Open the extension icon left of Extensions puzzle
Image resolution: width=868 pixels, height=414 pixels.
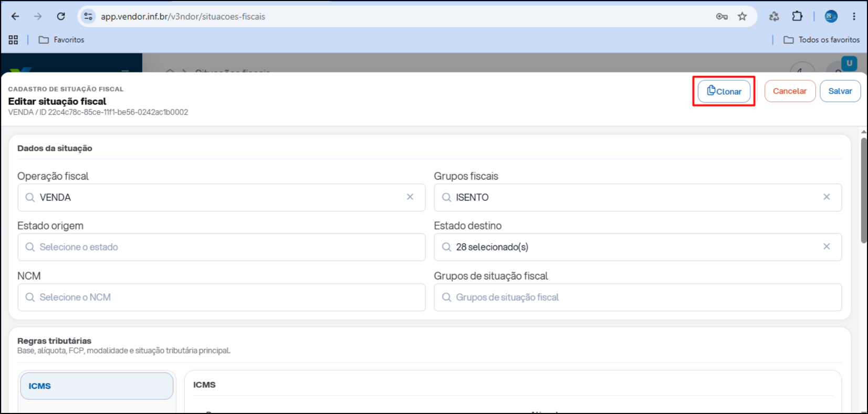click(x=774, y=16)
